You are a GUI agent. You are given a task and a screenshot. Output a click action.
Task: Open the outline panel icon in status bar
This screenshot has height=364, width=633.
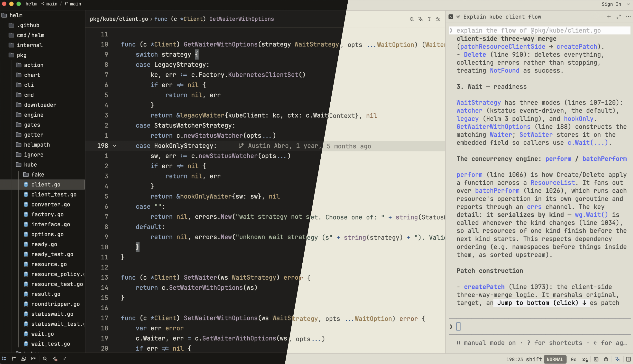coord(33,358)
